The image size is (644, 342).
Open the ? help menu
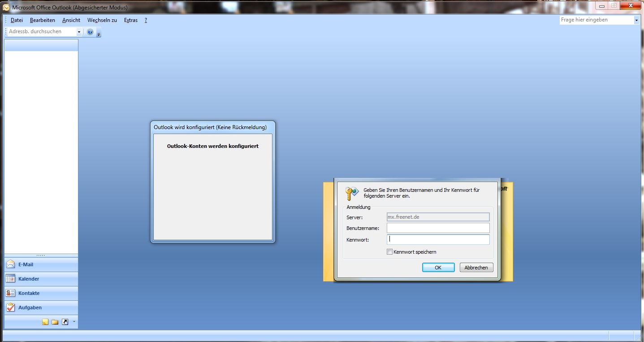(x=146, y=20)
